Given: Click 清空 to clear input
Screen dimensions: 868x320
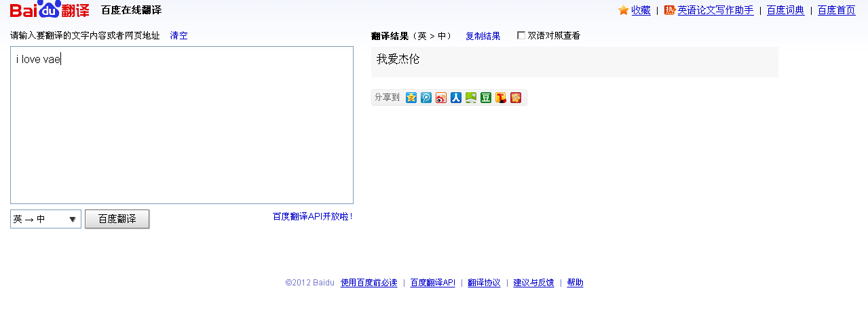Looking at the screenshot, I should point(178,36).
